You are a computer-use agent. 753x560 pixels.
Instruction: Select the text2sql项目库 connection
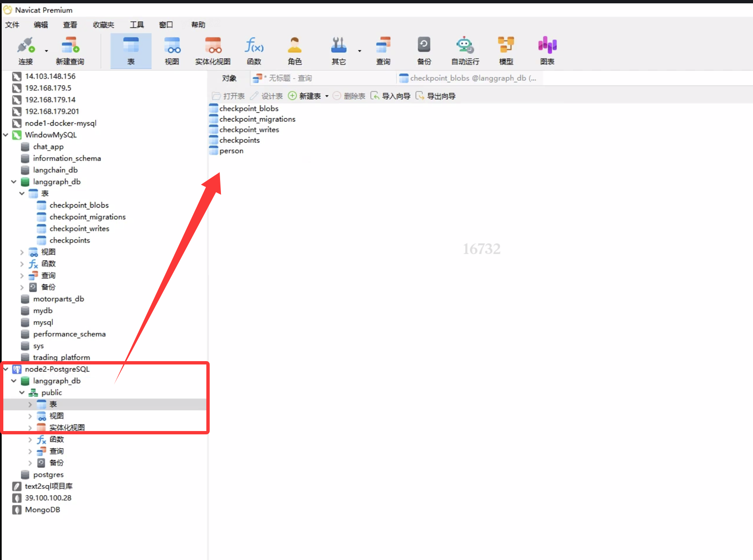[x=49, y=486]
